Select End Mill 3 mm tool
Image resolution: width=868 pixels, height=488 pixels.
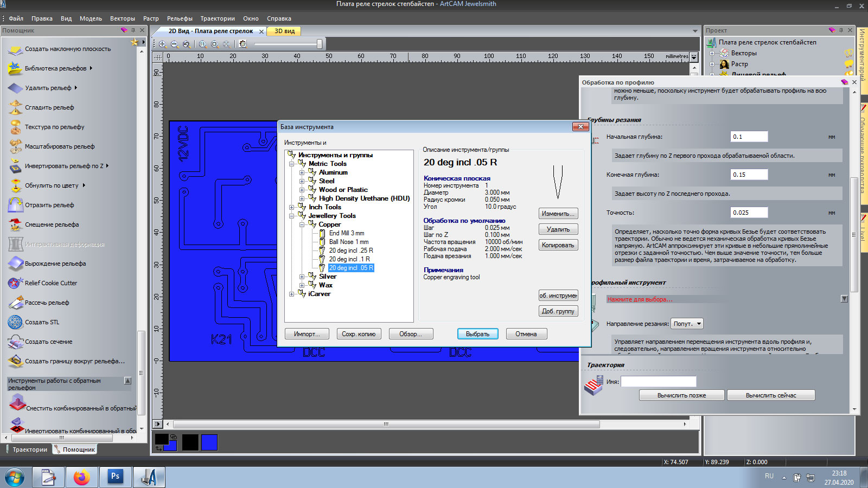[x=347, y=233]
